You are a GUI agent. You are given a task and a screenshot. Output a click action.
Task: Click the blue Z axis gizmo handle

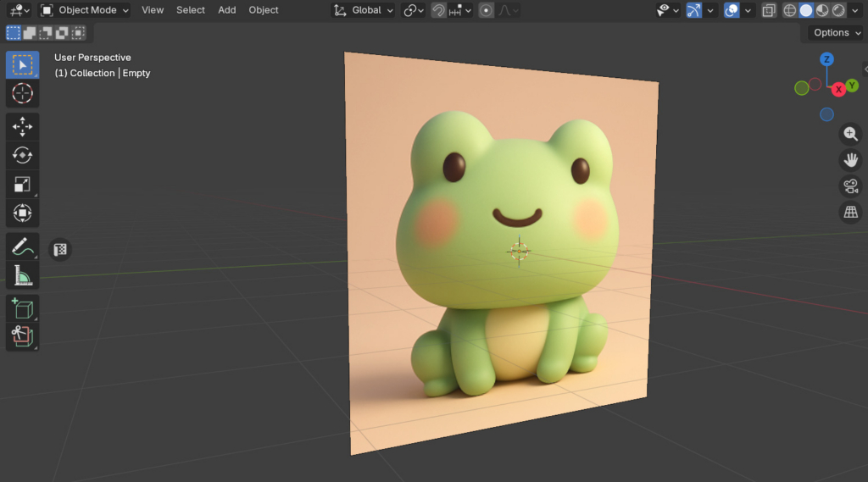pyautogui.click(x=826, y=59)
